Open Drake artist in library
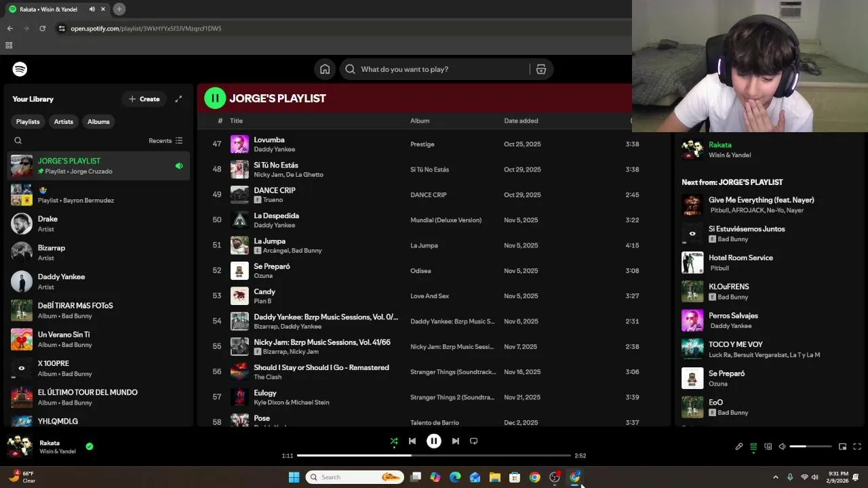This screenshot has width=868, height=488. click(98, 224)
